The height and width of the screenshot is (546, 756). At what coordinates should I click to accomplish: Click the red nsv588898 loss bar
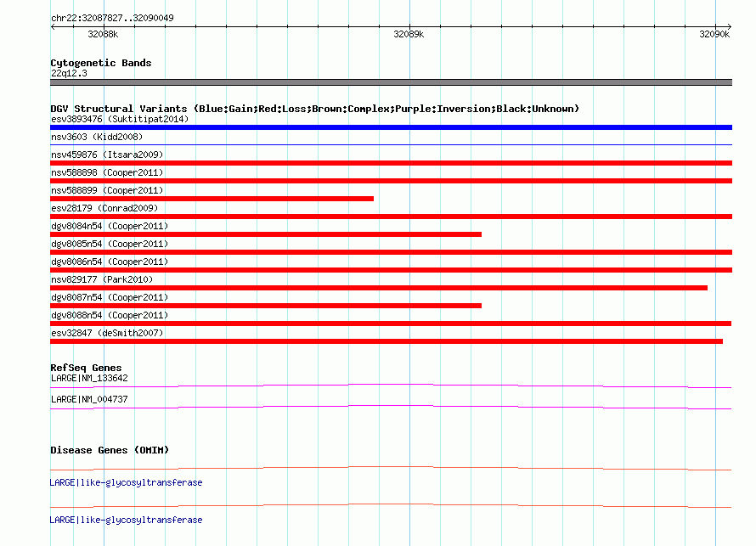pos(391,181)
